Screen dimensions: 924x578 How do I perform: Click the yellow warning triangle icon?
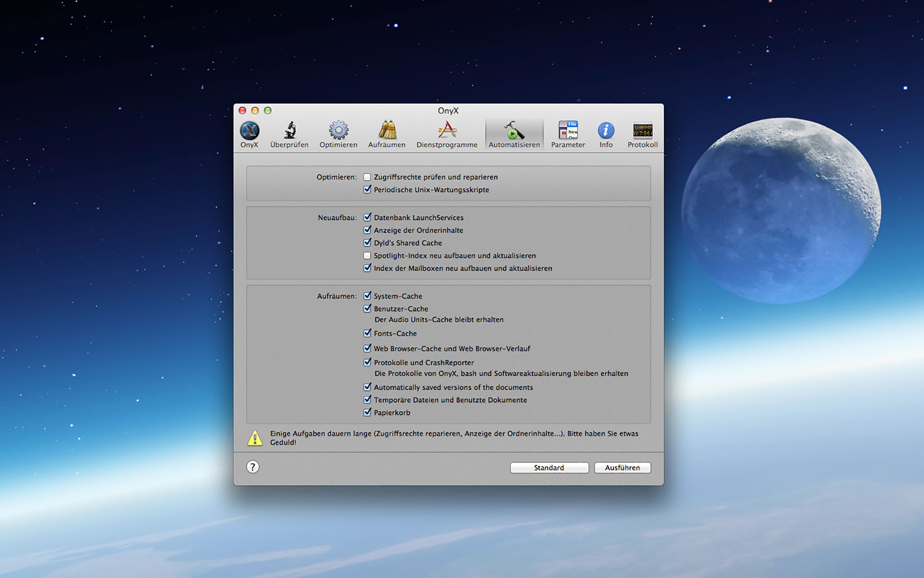[255, 438]
